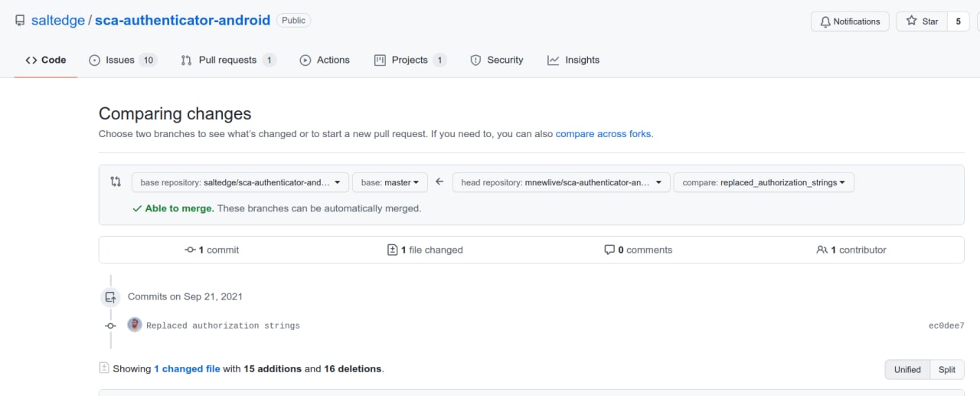Open the base: master branch dropdown
This screenshot has width=980, height=396.
tap(390, 182)
